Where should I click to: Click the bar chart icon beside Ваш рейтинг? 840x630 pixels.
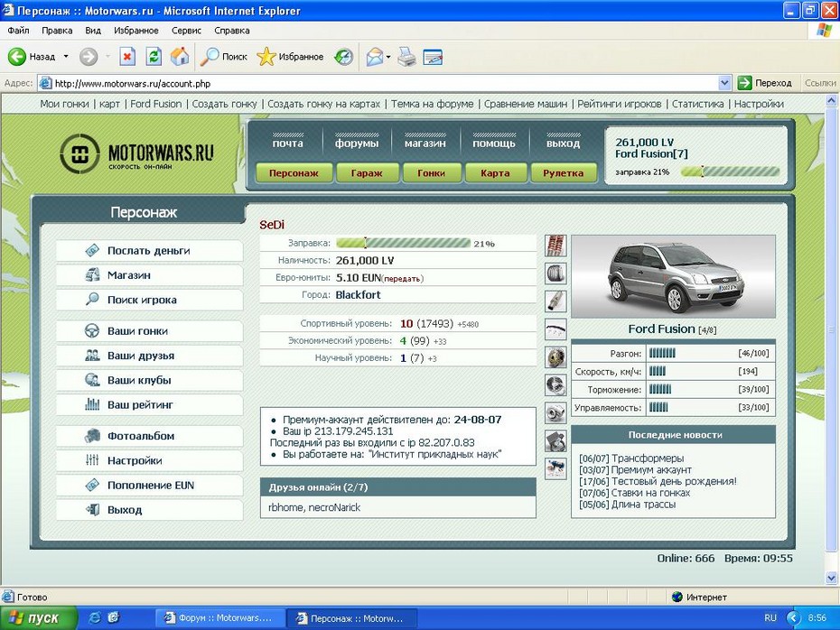pos(92,404)
